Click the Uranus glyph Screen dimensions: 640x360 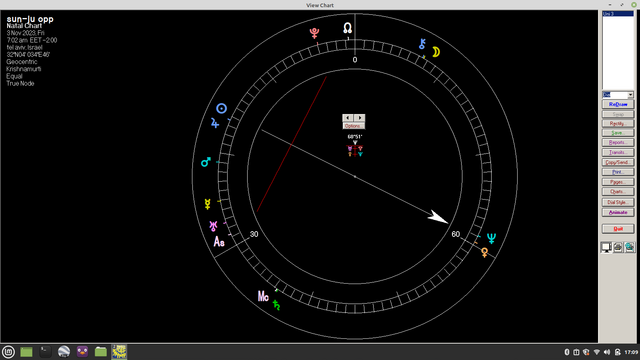pos(213,226)
